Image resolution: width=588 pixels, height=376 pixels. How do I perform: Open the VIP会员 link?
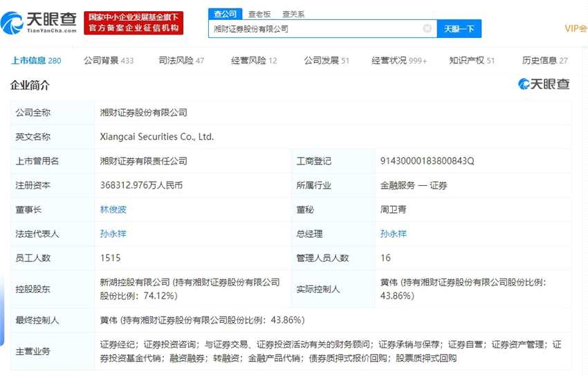click(x=576, y=28)
